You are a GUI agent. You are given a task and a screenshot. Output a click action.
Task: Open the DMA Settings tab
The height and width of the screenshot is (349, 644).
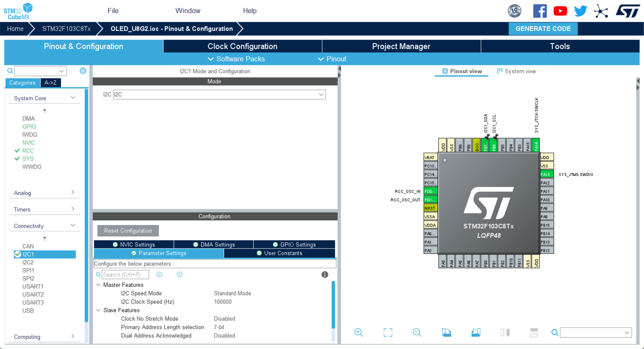[x=214, y=244]
